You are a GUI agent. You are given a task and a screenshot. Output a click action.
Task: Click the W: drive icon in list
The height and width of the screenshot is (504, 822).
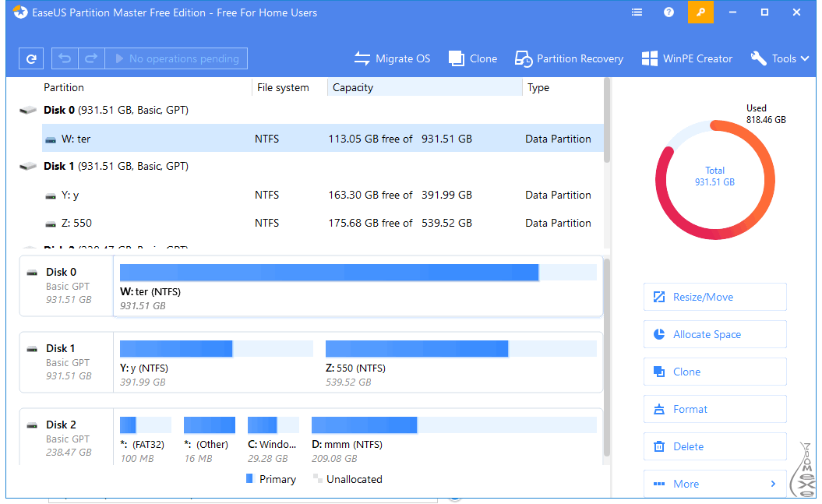pyautogui.click(x=51, y=139)
